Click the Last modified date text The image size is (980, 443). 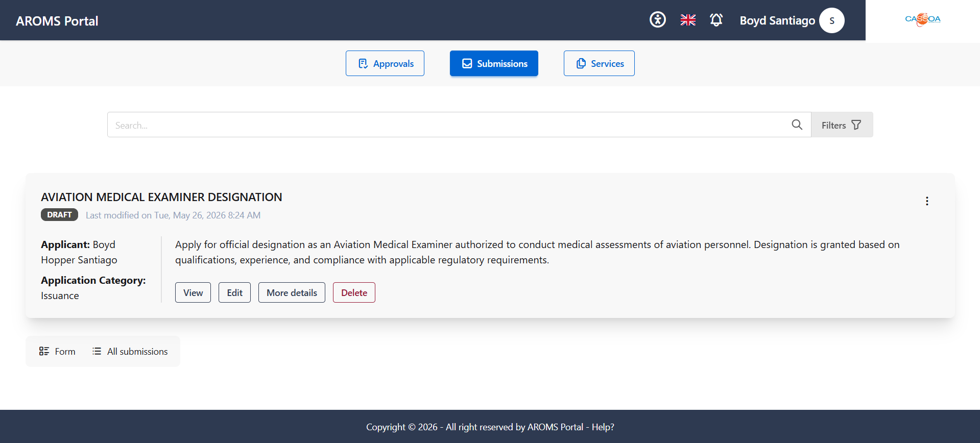coord(173,215)
